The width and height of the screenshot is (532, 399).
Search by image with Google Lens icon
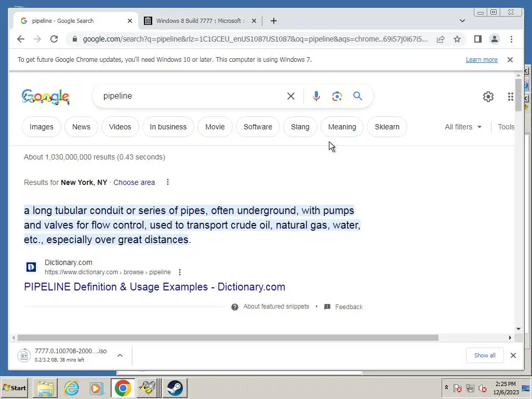point(337,96)
